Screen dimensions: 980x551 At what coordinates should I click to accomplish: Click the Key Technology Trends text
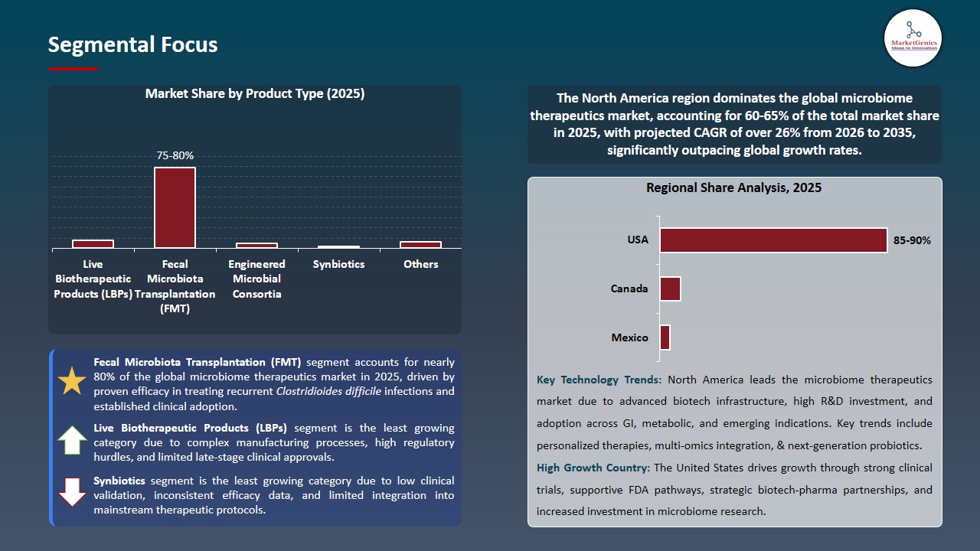point(600,380)
